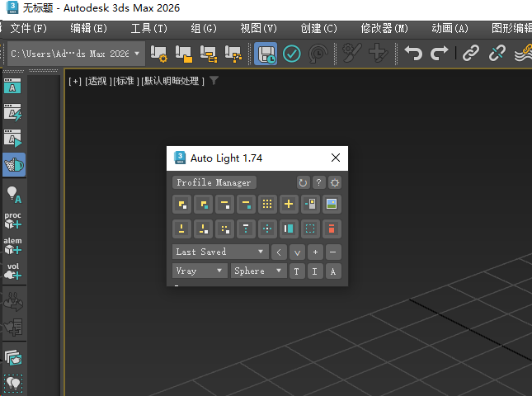The image size is (532, 396).
Task: Click the project folder structure list icon
Action: pyautogui.click(x=209, y=54)
